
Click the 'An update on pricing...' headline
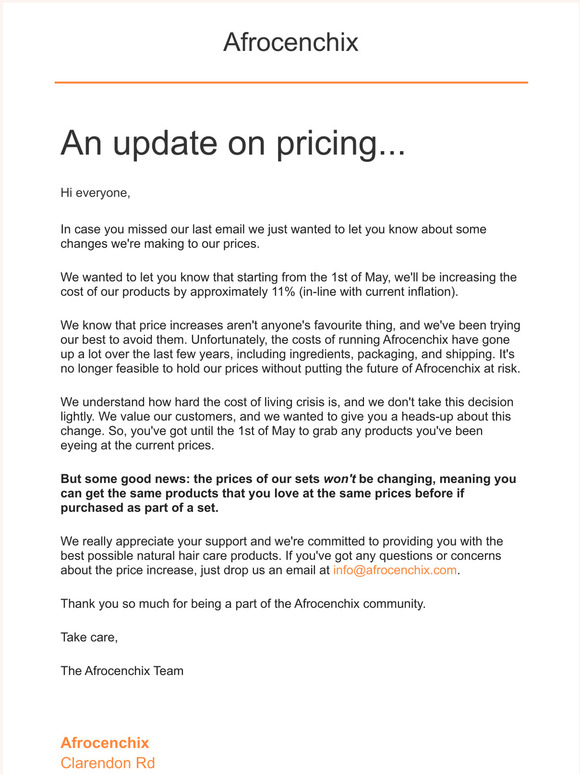[x=232, y=143]
